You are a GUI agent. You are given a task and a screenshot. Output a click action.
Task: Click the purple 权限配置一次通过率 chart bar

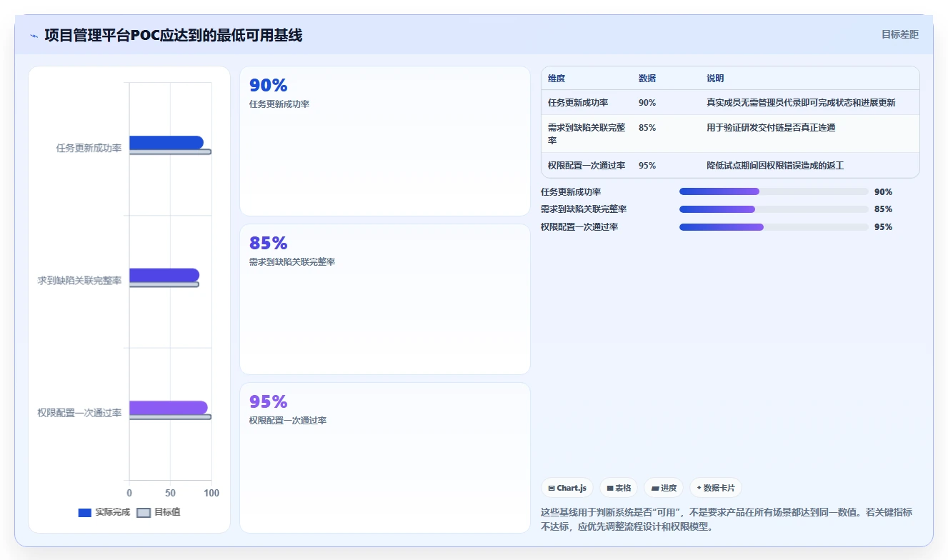point(169,408)
